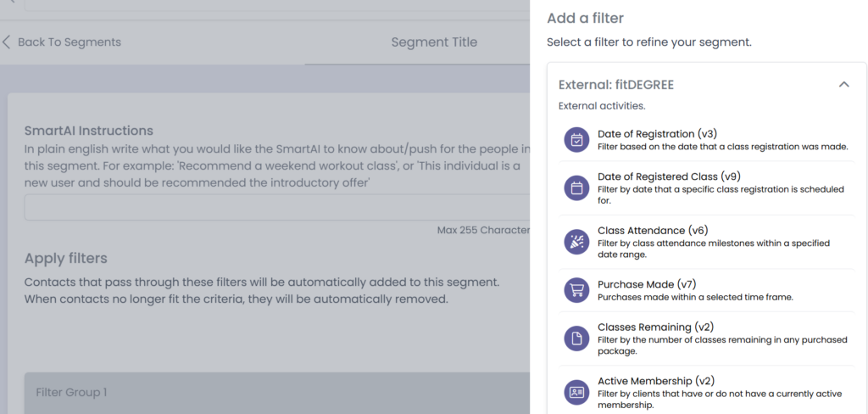The width and height of the screenshot is (868, 414).
Task: Click the back arrow chevron icon
Action: point(7,42)
